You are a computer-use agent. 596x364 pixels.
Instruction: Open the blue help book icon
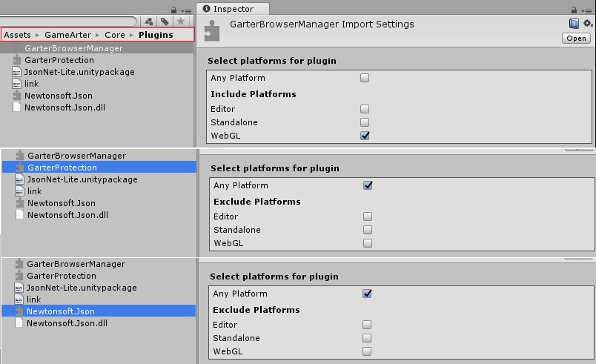coord(575,24)
